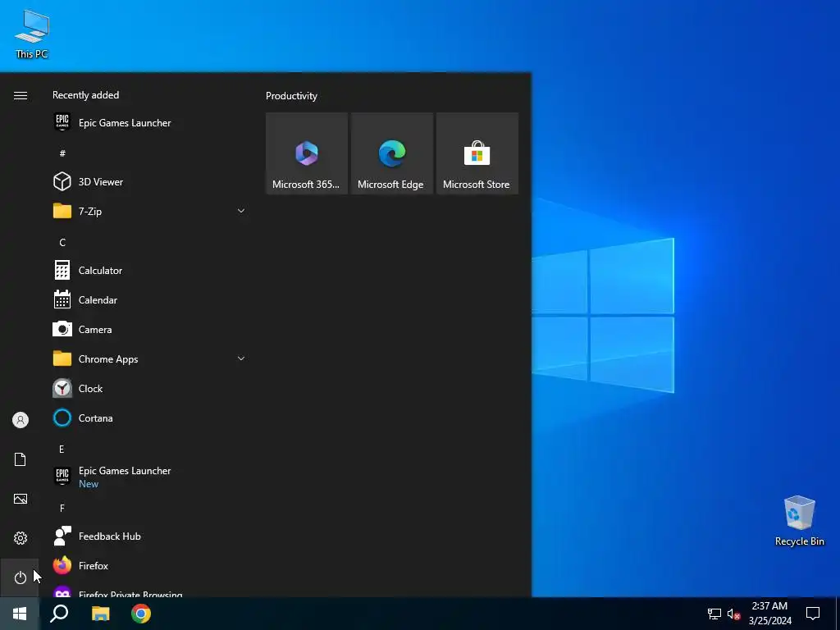
Task: Expand the 7-Zip folder chevron
Action: (x=241, y=211)
